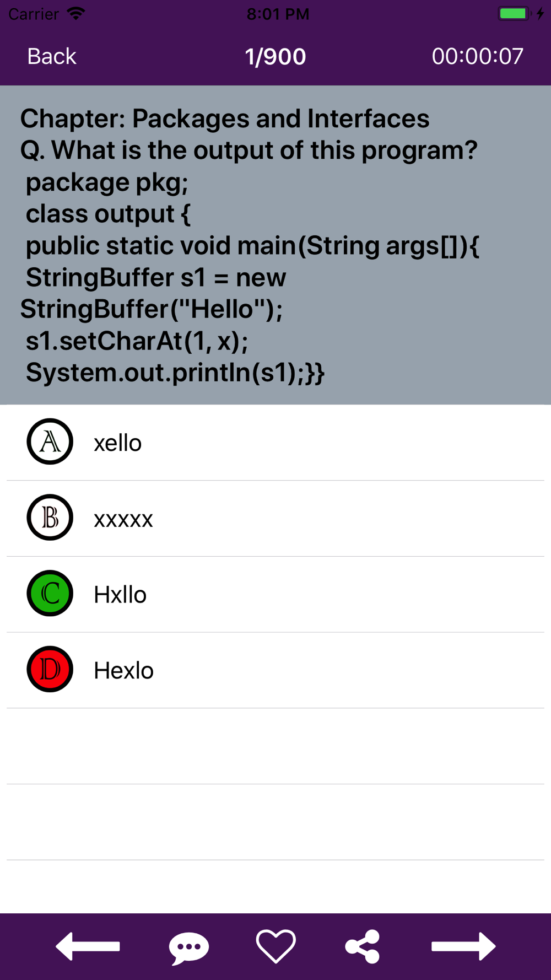Screen dimensions: 551x980
Task: Advance to next question with right arrow
Action: (463, 946)
